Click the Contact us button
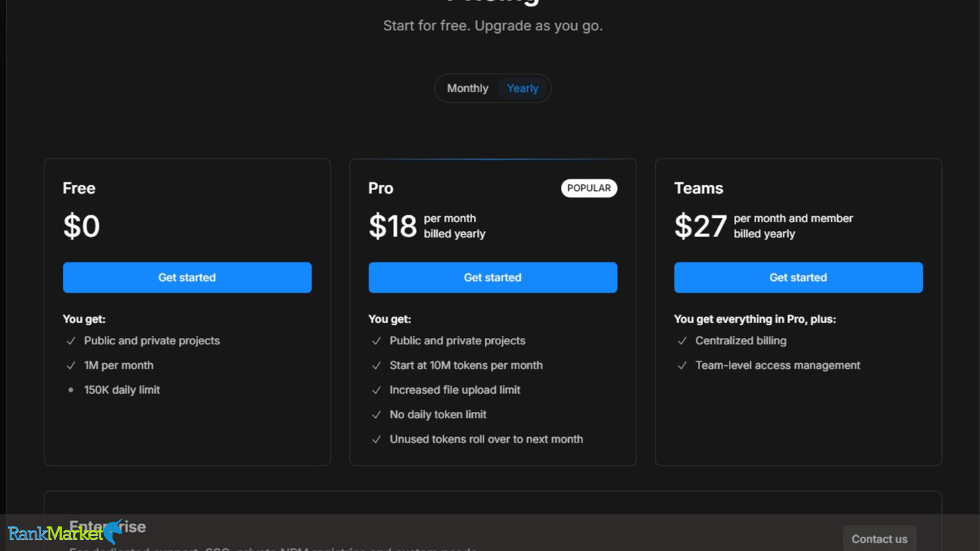Viewport: 980px width, 551px height. (x=880, y=539)
